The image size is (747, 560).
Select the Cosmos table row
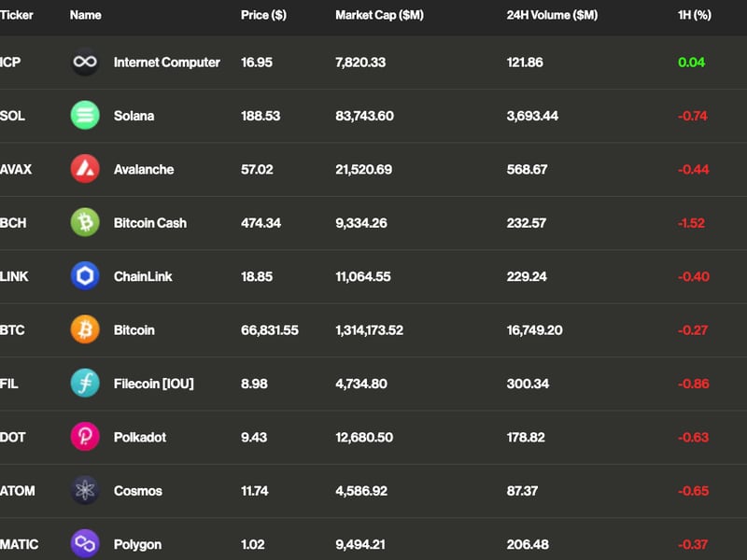[373, 491]
